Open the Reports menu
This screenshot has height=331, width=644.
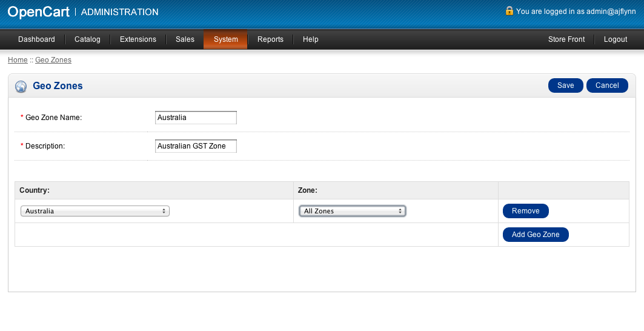coord(270,39)
